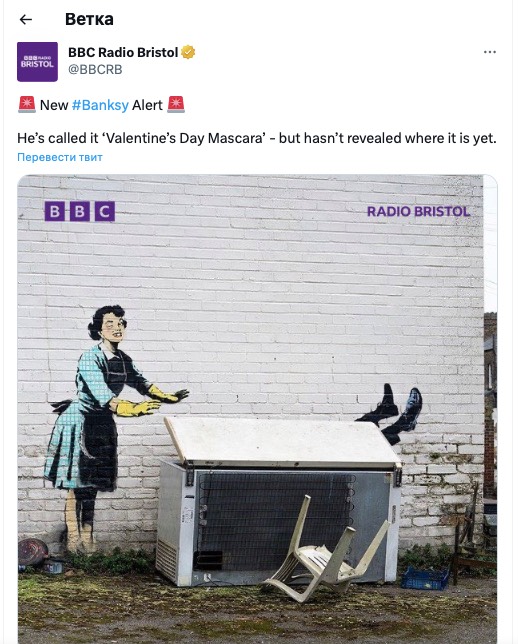Image resolution: width=518 pixels, height=644 pixels.
Task: Open the Banksy mural photo
Action: click(257, 409)
